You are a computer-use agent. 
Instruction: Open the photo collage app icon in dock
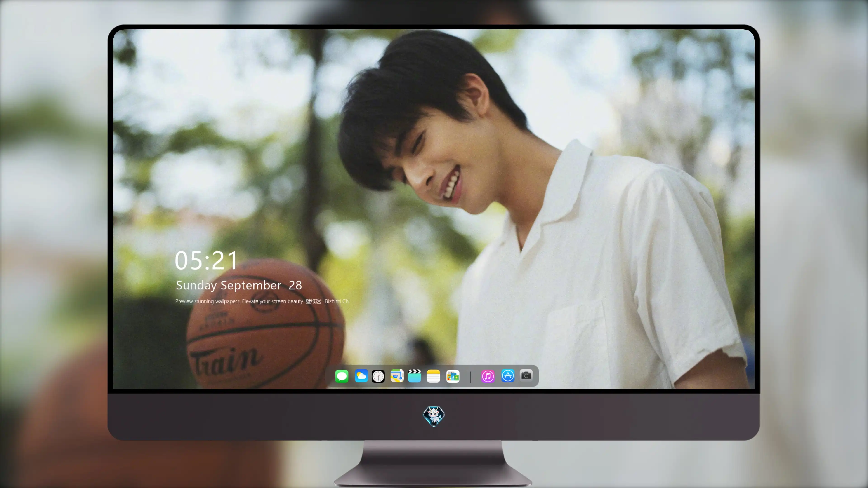click(x=453, y=376)
